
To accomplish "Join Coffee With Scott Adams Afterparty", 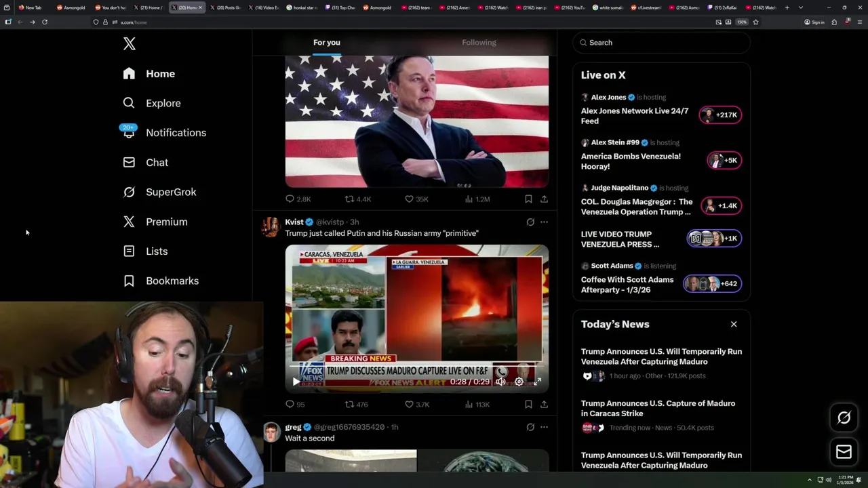I will [627, 285].
